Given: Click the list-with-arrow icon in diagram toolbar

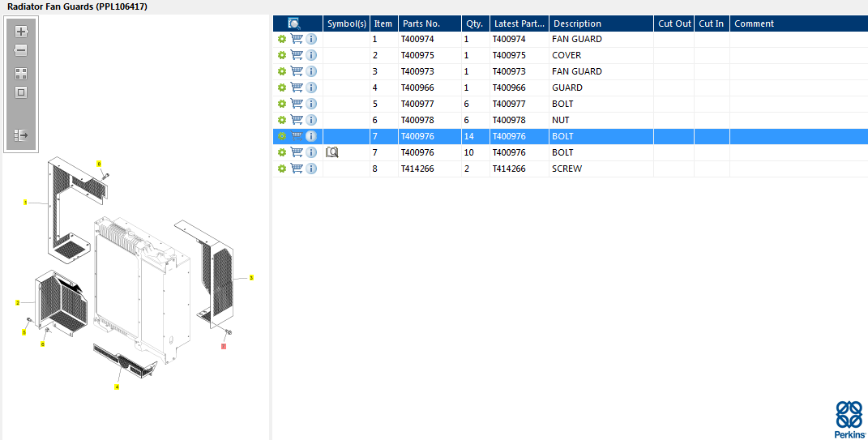Looking at the screenshot, I should pos(21,135).
